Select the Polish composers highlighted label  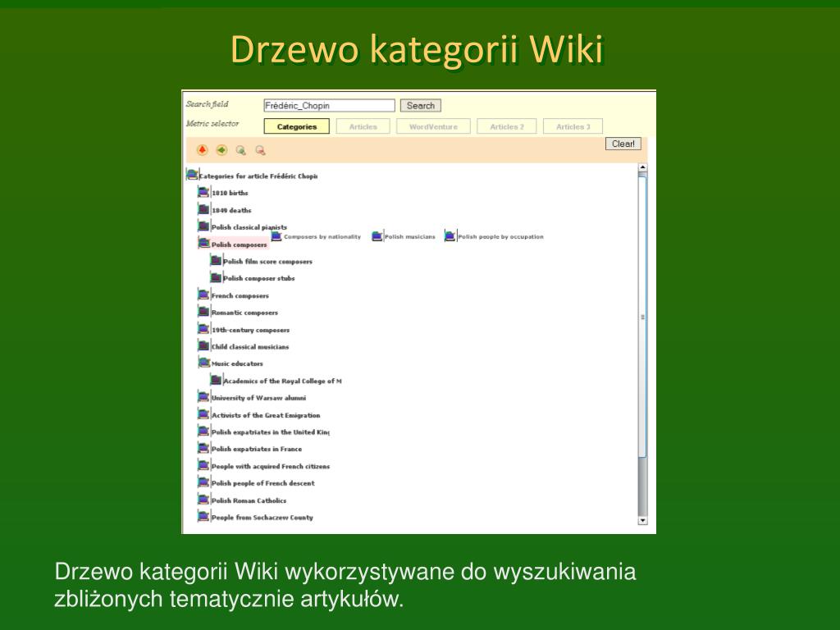click(x=239, y=244)
